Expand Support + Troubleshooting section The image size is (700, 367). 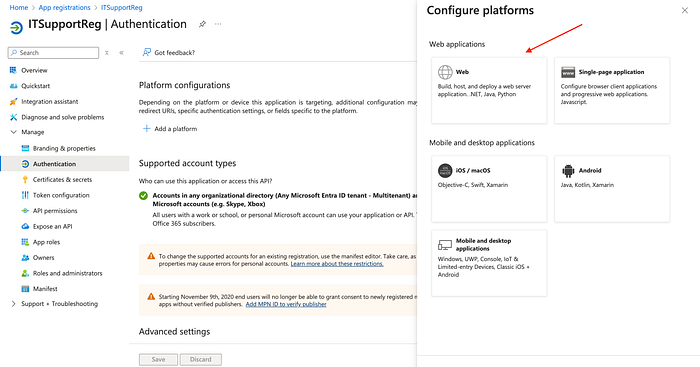click(x=13, y=304)
